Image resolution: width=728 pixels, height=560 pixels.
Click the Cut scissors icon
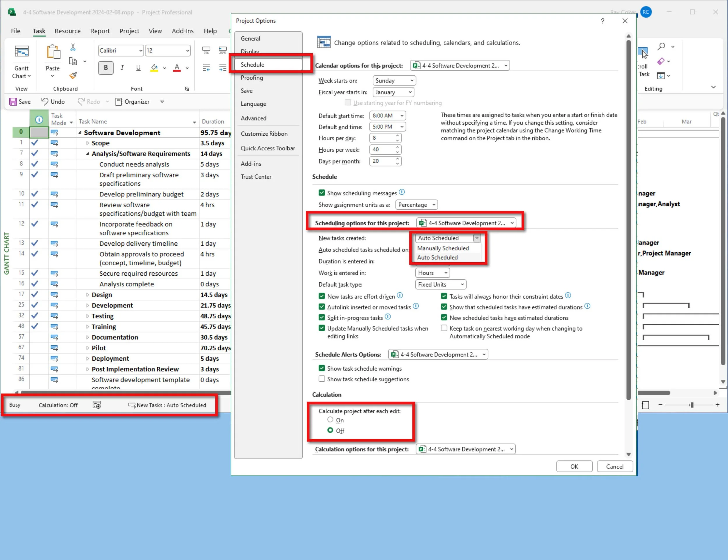pyautogui.click(x=73, y=47)
